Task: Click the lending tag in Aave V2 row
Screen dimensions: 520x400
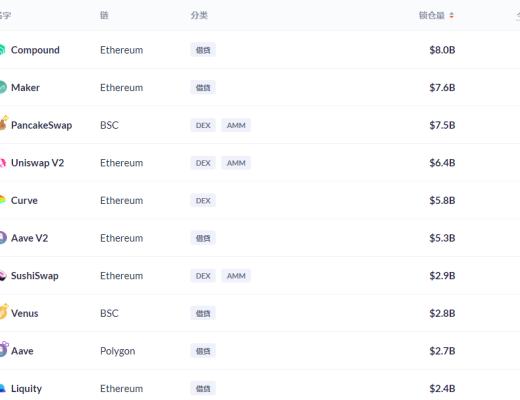Action: (x=203, y=238)
